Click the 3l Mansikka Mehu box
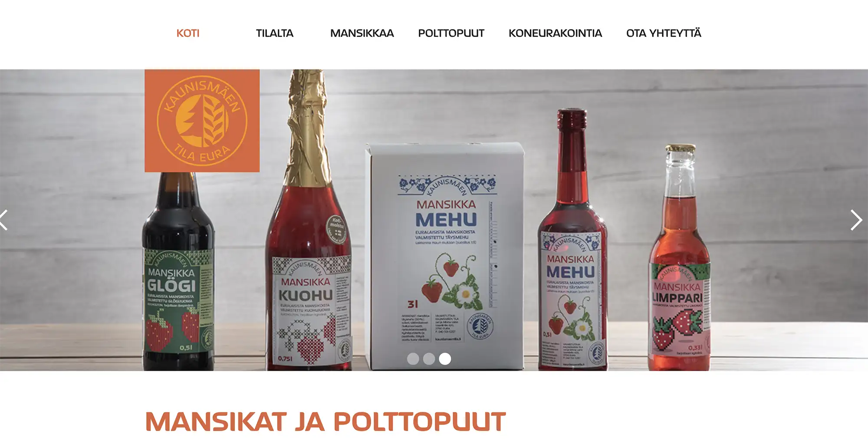 (x=445, y=256)
